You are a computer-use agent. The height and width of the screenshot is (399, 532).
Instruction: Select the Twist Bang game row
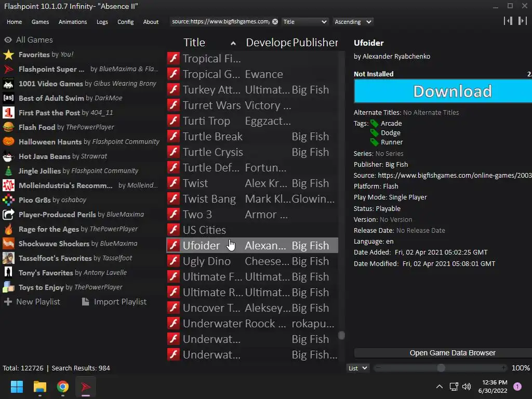[252, 199]
